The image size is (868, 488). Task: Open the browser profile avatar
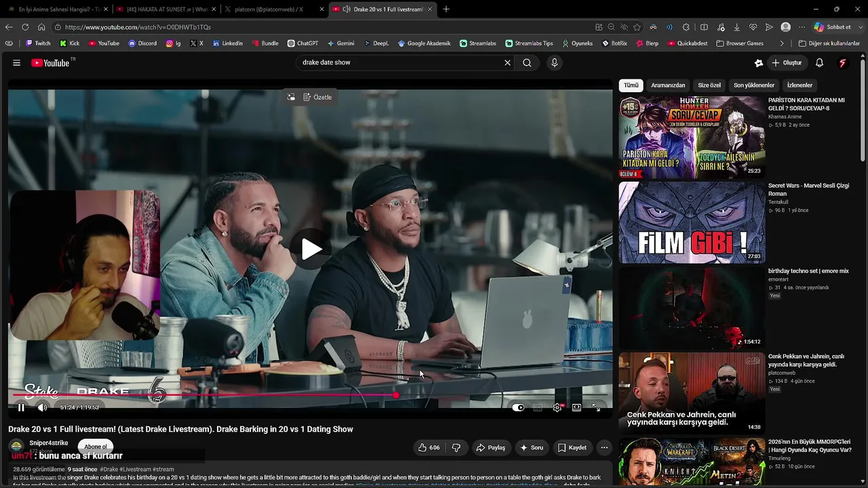[x=785, y=27]
